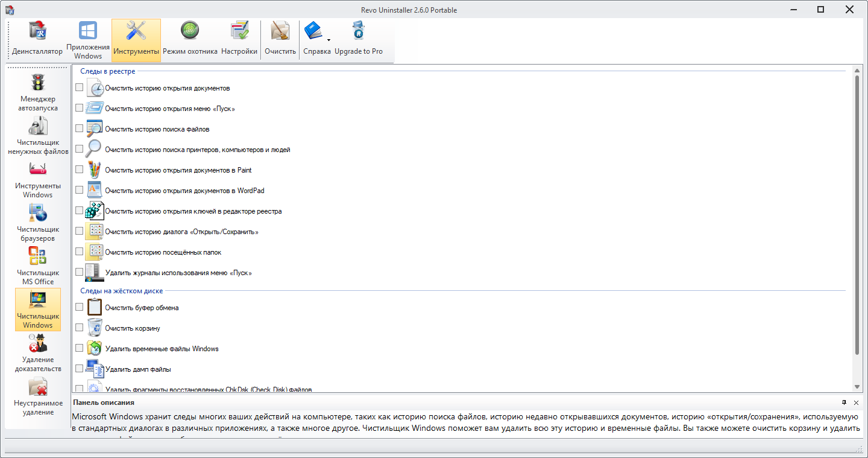
Task: Open Удаление доказательств tool
Action: pyautogui.click(x=38, y=353)
